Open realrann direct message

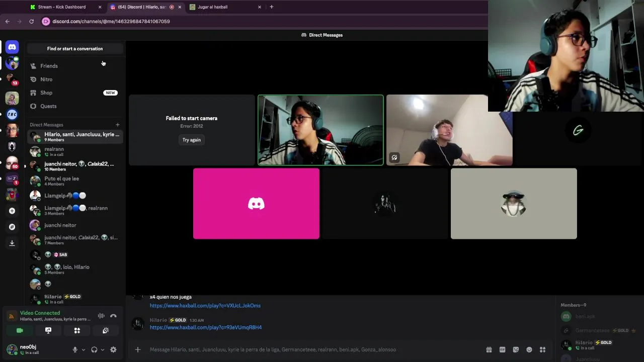74,151
